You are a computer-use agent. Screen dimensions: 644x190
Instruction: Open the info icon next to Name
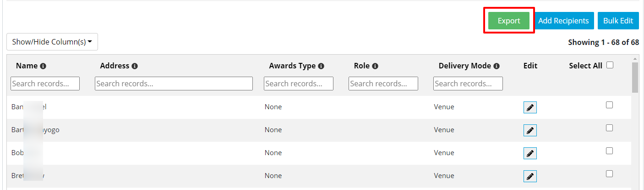click(43, 66)
